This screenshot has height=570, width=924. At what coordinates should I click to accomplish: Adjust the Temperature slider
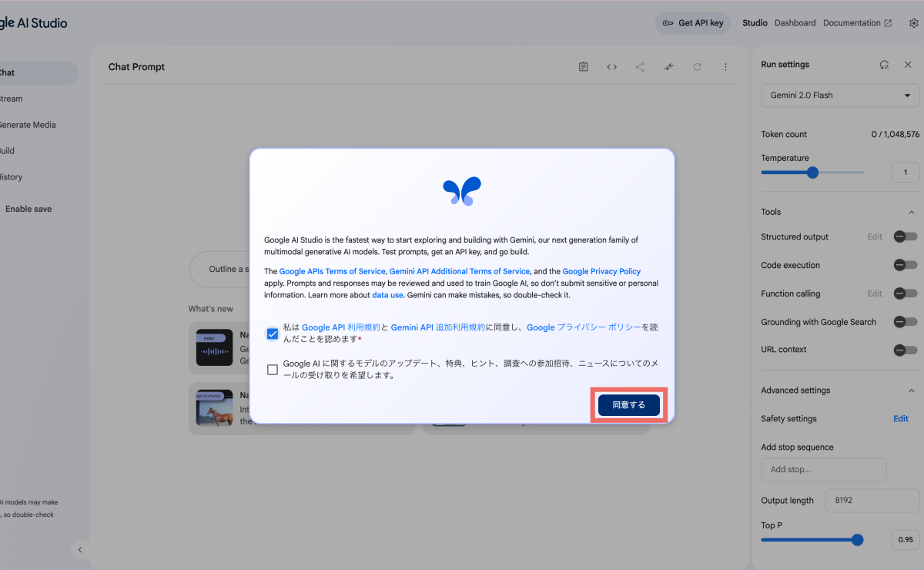pos(812,173)
